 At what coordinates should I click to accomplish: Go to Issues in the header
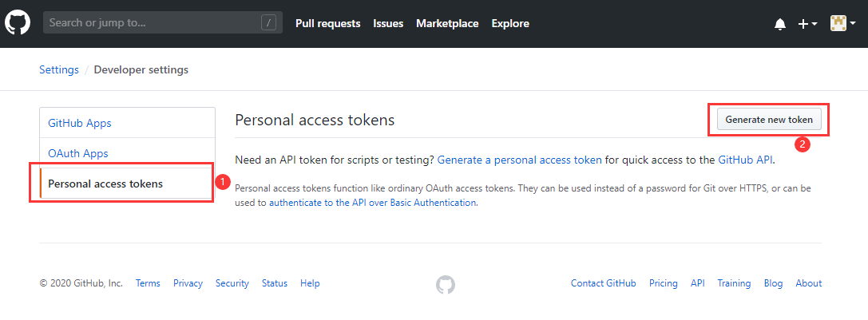click(x=388, y=24)
